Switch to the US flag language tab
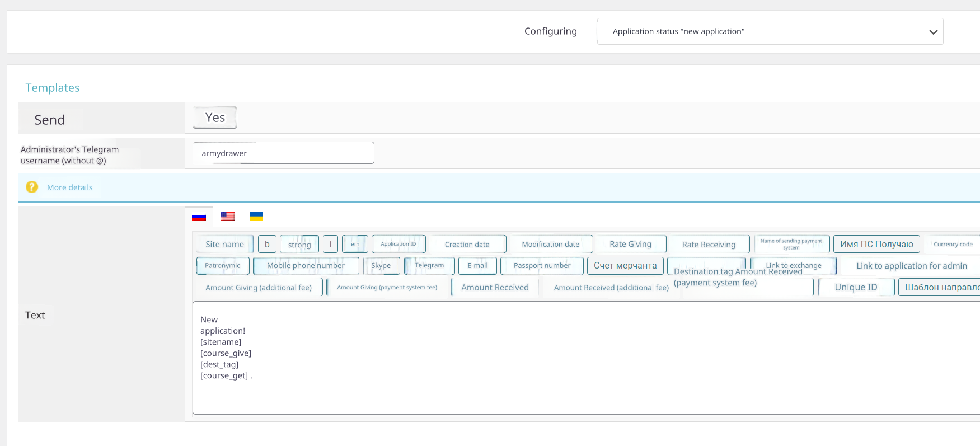This screenshot has width=980, height=446. click(227, 217)
